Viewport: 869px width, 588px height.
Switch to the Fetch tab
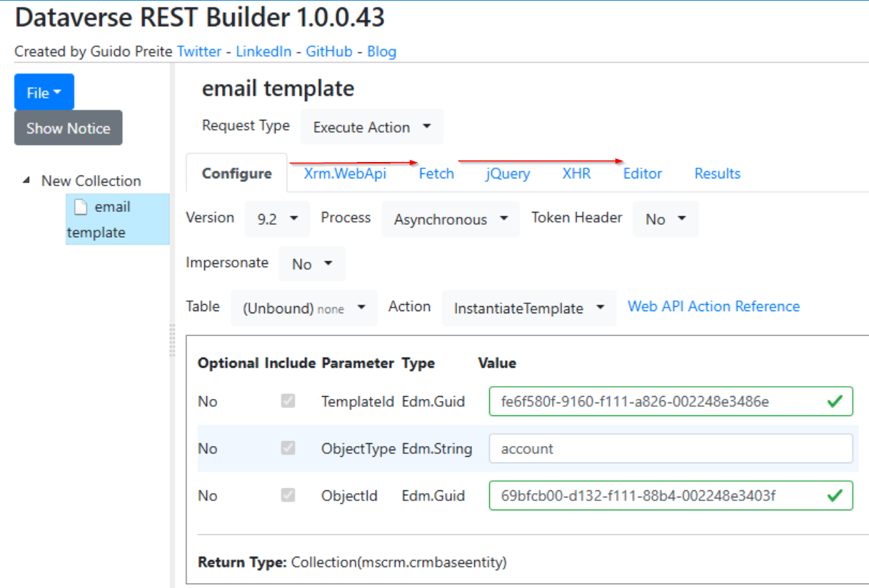pos(436,173)
